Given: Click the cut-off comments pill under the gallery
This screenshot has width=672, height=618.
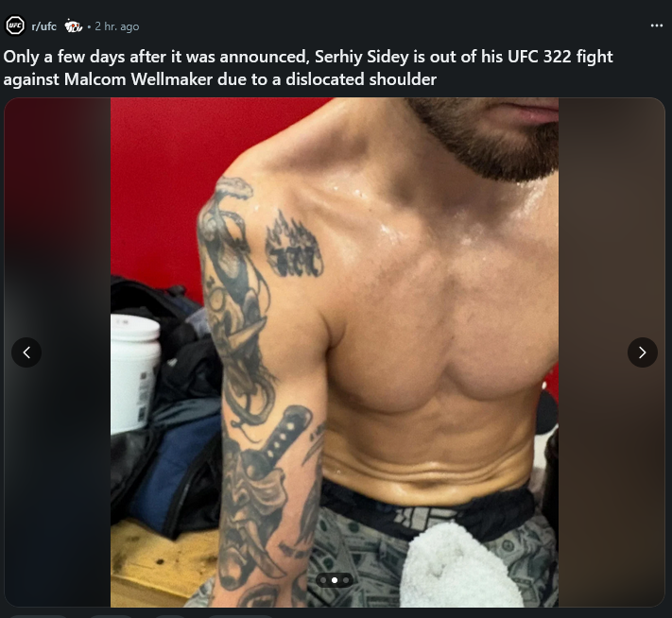Looking at the screenshot, I should pyautogui.click(x=112, y=616).
